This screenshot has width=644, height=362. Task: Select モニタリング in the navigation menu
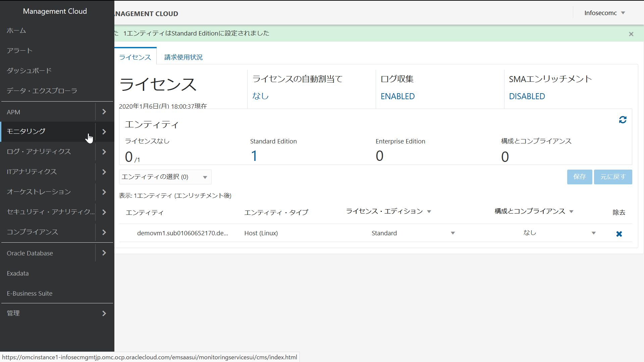point(26,131)
